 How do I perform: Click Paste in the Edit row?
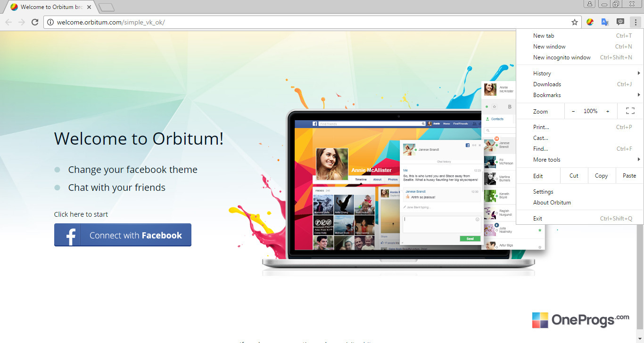(629, 176)
